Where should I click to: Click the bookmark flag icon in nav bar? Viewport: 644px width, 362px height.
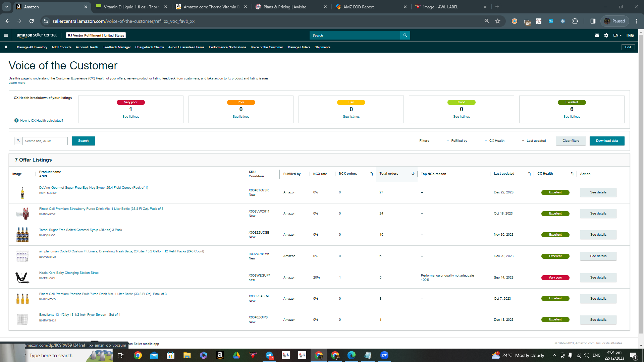point(6,47)
